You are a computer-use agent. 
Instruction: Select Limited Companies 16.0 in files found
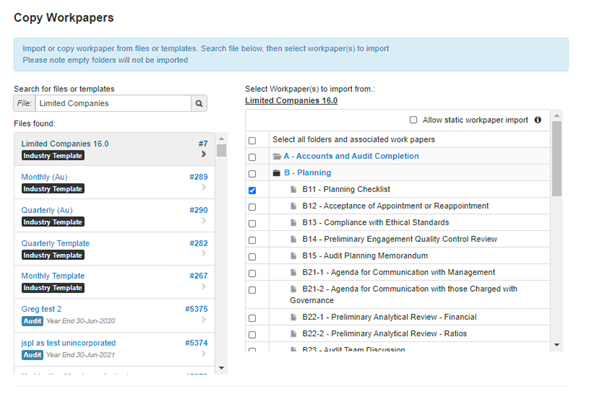(114, 149)
